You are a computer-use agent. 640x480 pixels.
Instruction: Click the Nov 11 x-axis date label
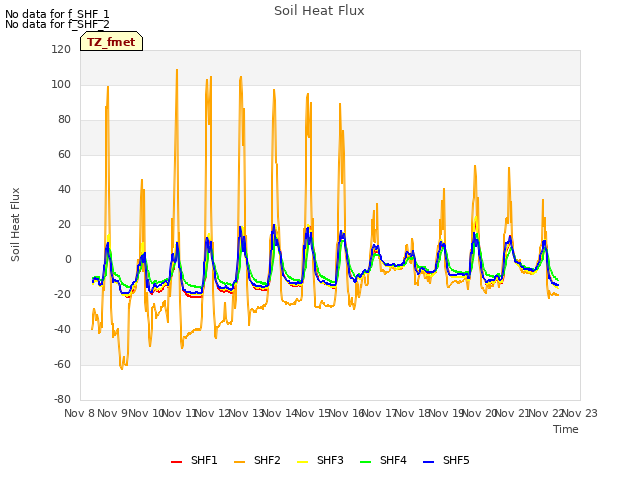click(180, 413)
